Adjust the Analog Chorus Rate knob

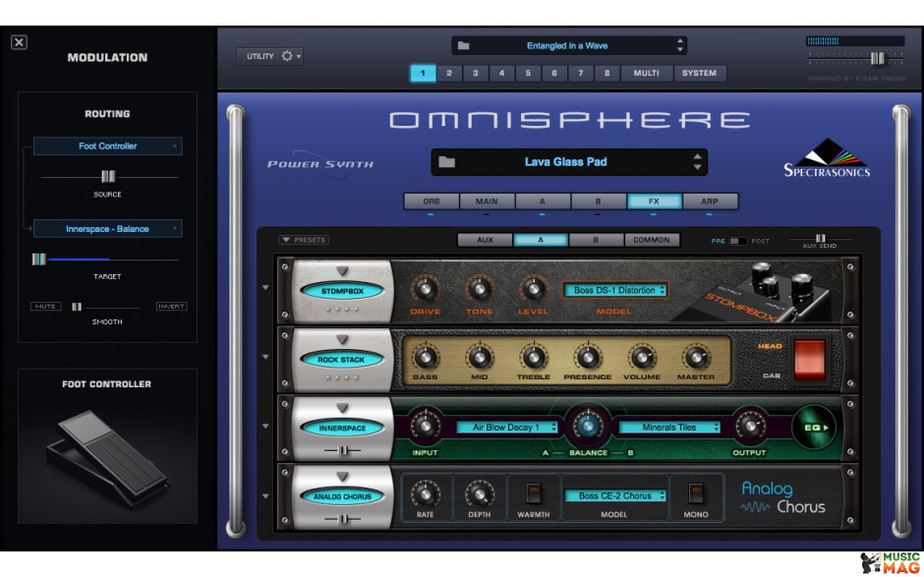tap(425, 493)
